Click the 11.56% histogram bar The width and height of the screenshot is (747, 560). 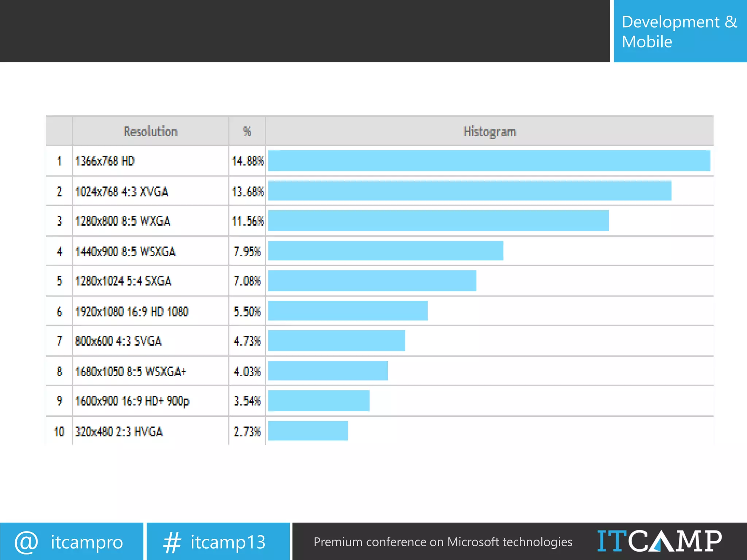click(x=438, y=221)
